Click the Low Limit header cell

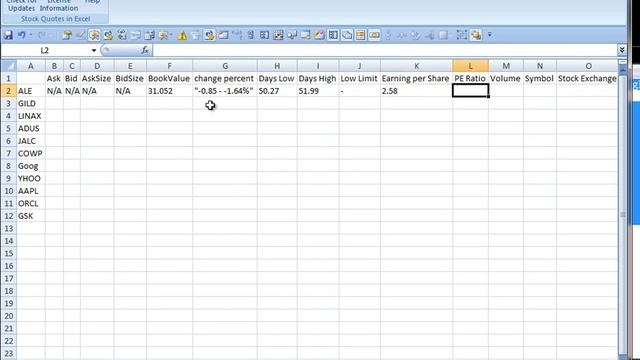coord(359,78)
